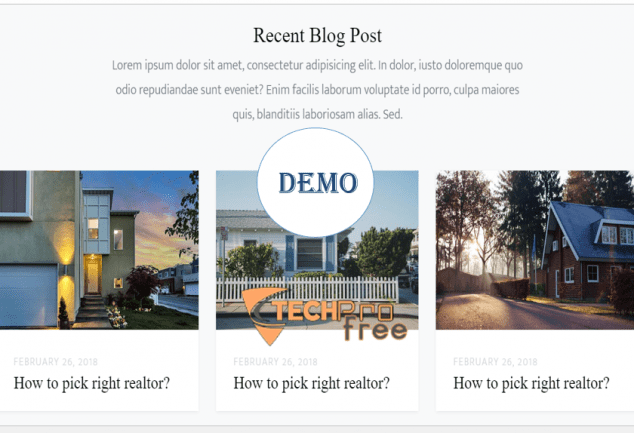This screenshot has height=433, width=634.
Task: Click the lit garage door in dusk house photo
Action: [28, 295]
